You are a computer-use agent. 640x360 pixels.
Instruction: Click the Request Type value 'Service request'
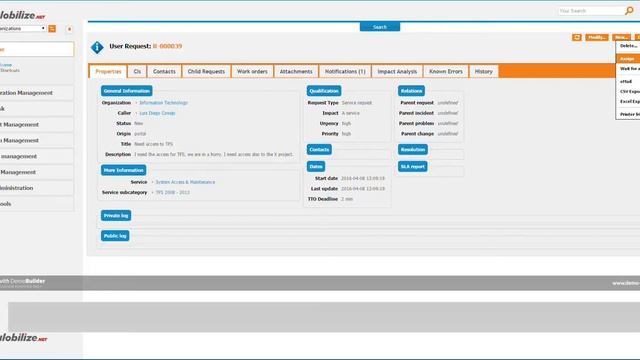tap(357, 103)
